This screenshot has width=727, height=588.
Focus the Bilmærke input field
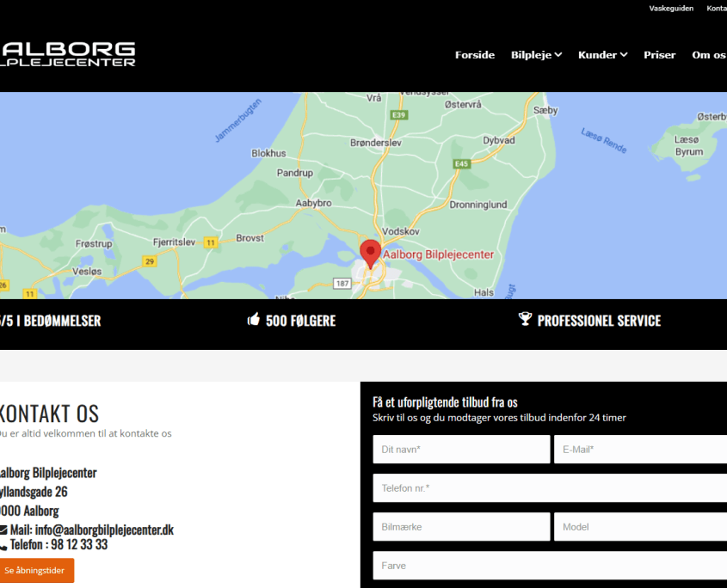pos(461,527)
